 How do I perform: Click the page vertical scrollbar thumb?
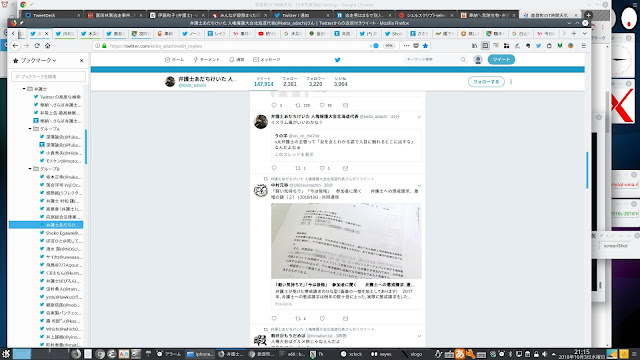pyautogui.click(x=587, y=170)
